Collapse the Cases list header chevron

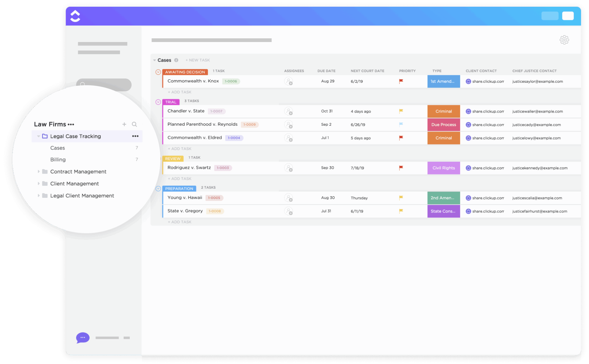tap(154, 60)
